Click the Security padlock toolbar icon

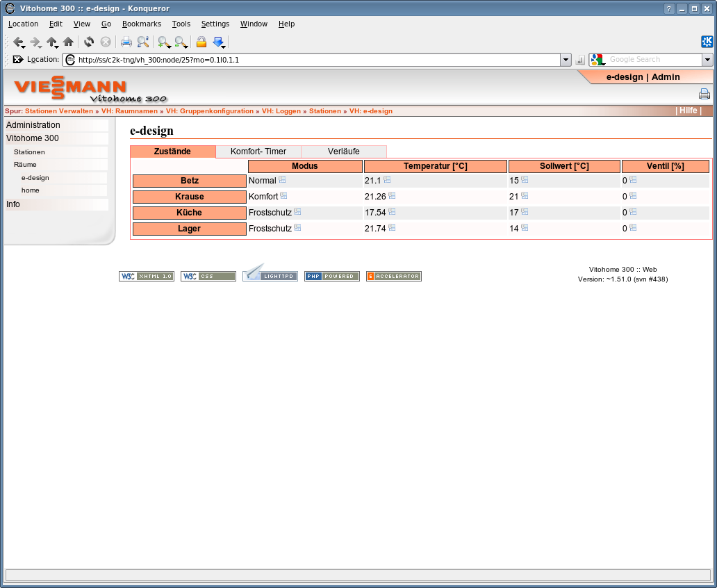point(201,42)
